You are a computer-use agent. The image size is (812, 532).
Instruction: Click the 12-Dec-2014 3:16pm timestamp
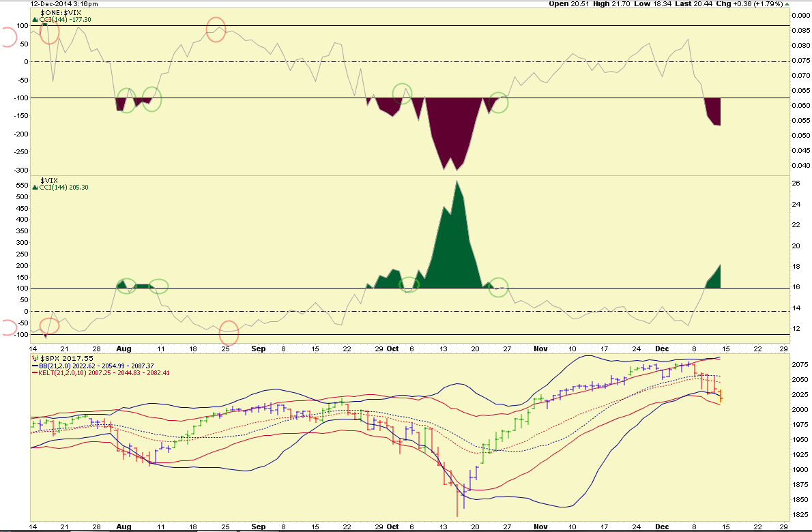64,3
